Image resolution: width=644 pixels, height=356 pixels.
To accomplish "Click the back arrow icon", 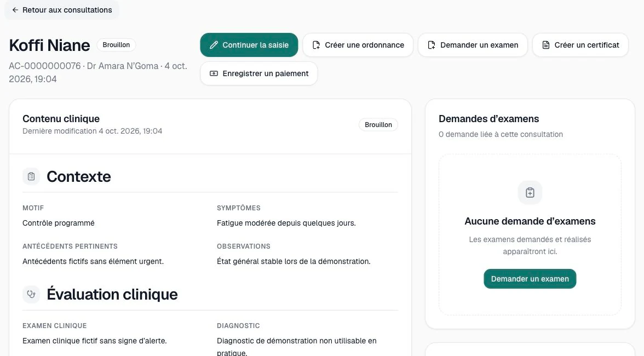I will (15, 10).
